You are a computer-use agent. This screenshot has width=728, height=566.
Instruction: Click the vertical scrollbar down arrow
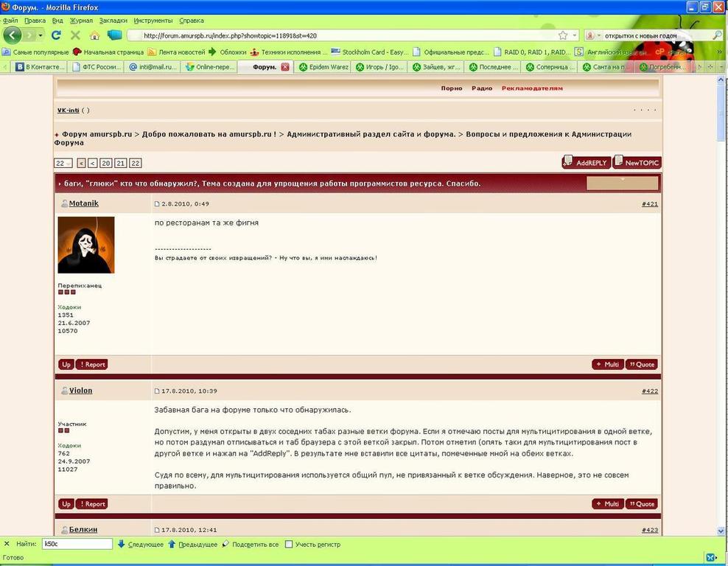[x=721, y=530]
